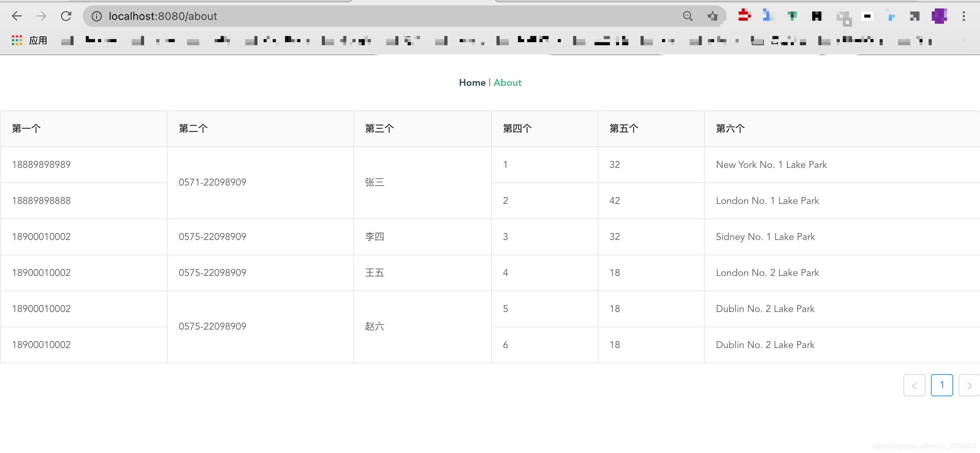Select cell 18889898888
The height and width of the screenshot is (453, 980).
84,201
